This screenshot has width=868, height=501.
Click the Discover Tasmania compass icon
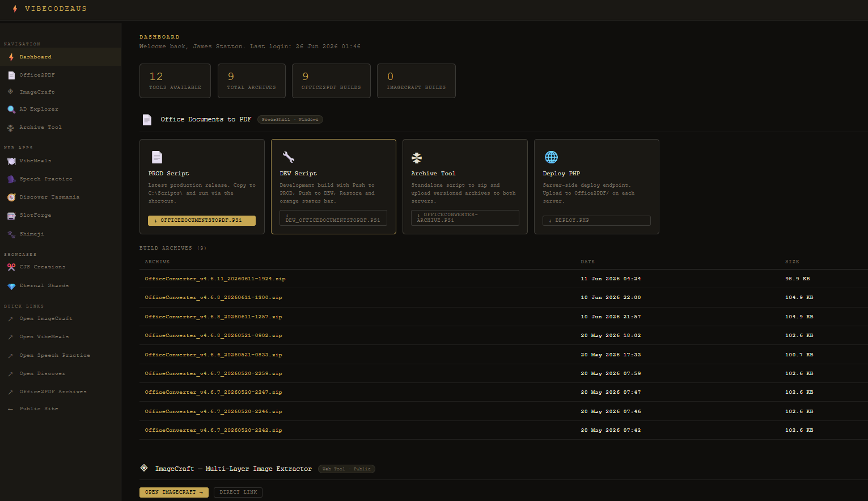11,197
